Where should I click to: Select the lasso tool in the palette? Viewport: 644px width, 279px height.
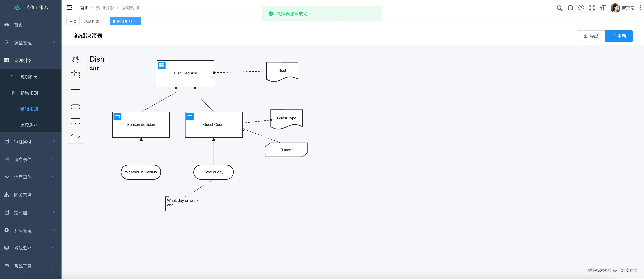tap(75, 74)
